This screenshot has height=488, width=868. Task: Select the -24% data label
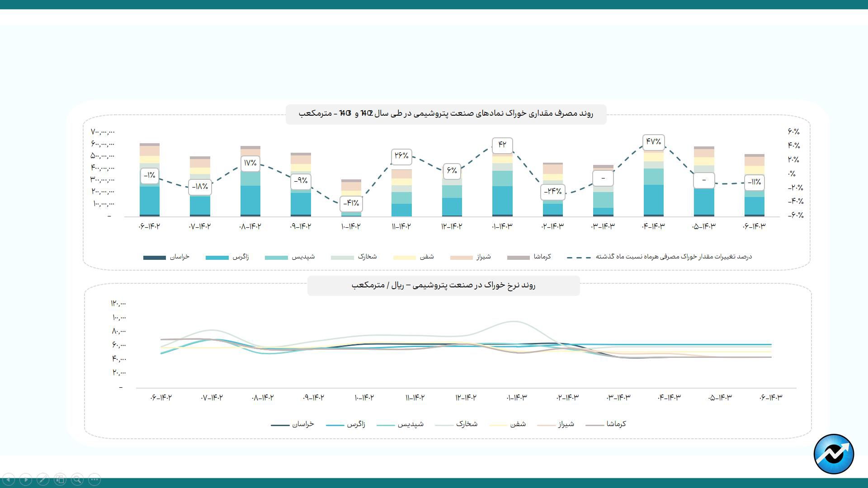point(552,192)
